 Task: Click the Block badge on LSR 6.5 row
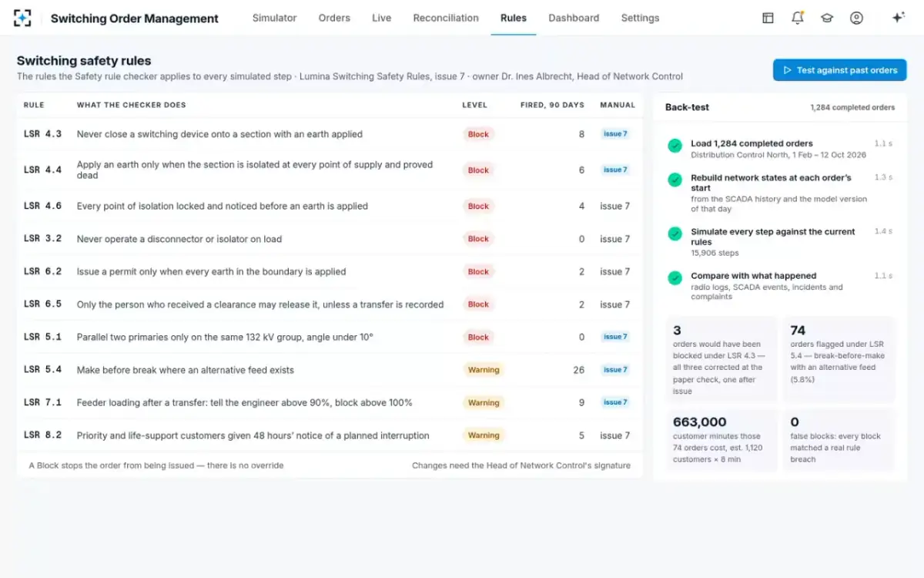click(x=478, y=304)
